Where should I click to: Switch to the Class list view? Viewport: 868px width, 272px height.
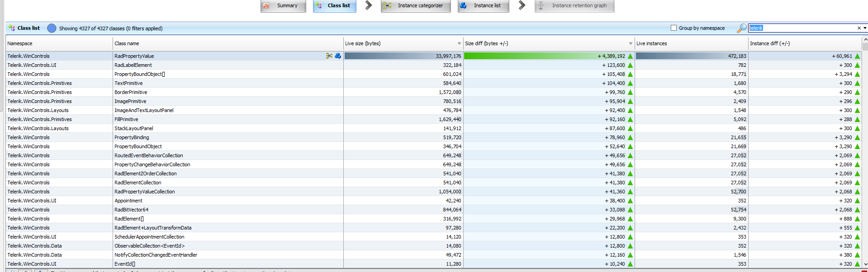[x=335, y=6]
